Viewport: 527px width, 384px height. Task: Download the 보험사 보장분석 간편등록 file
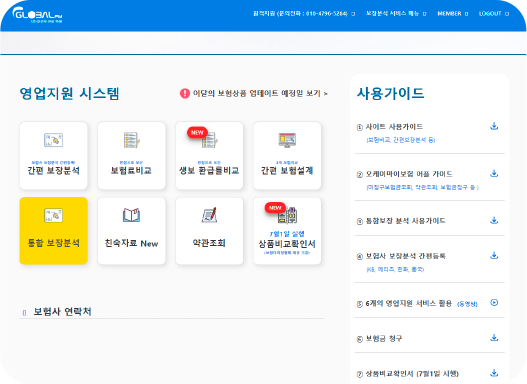pos(494,255)
